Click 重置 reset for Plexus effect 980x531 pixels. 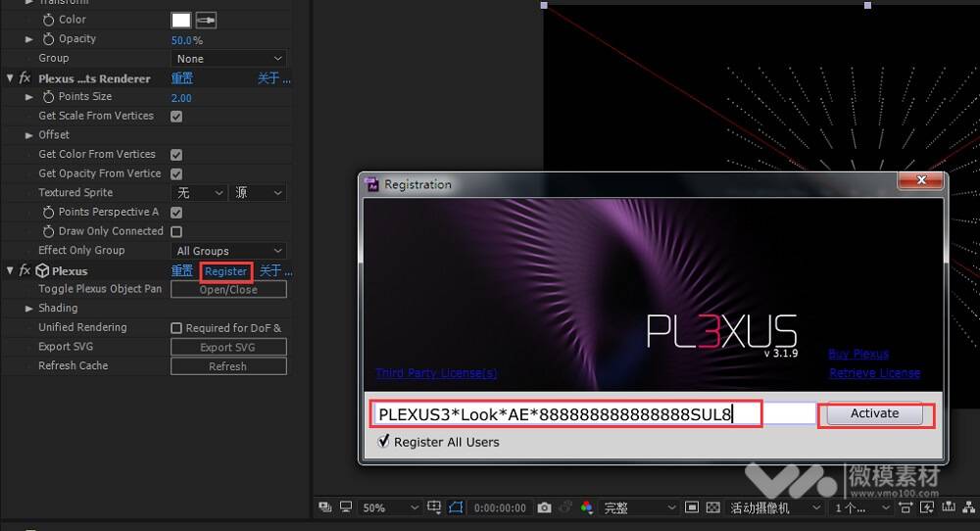[182, 270]
